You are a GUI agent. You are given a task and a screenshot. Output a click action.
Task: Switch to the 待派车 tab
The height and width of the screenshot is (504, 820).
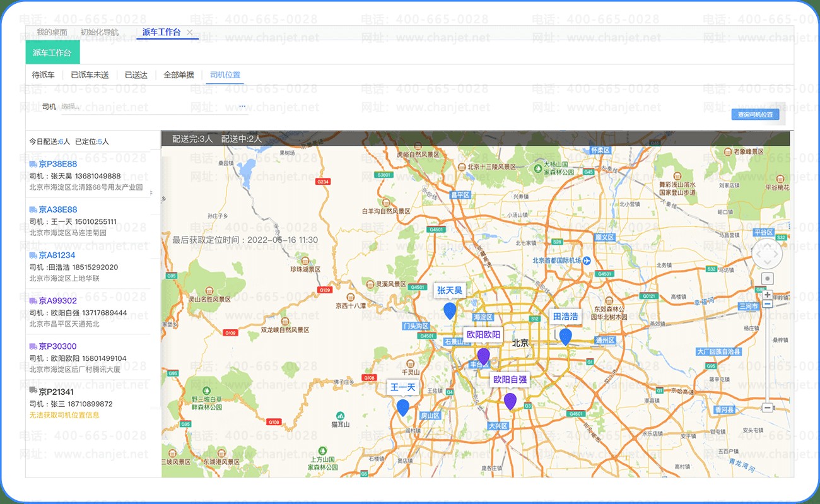(44, 75)
